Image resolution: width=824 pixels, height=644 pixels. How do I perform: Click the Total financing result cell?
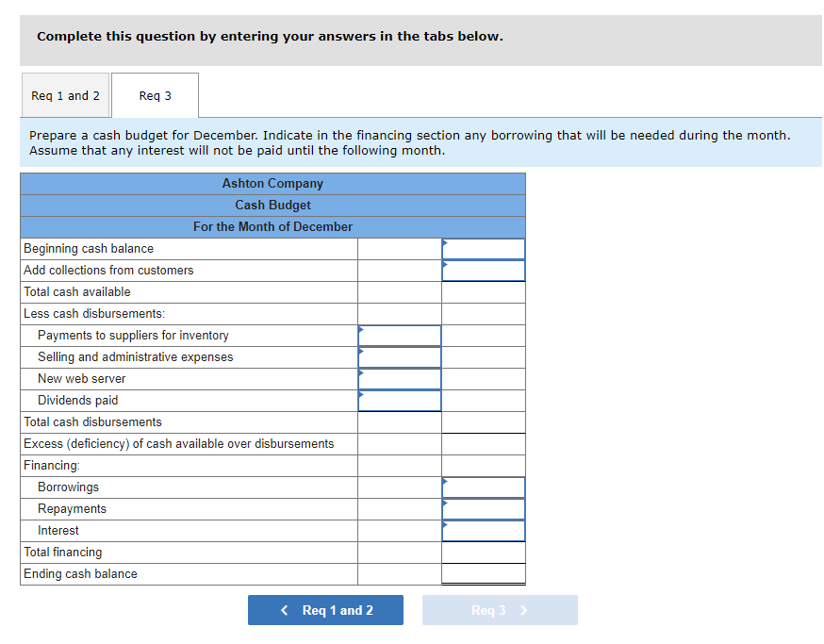click(484, 552)
